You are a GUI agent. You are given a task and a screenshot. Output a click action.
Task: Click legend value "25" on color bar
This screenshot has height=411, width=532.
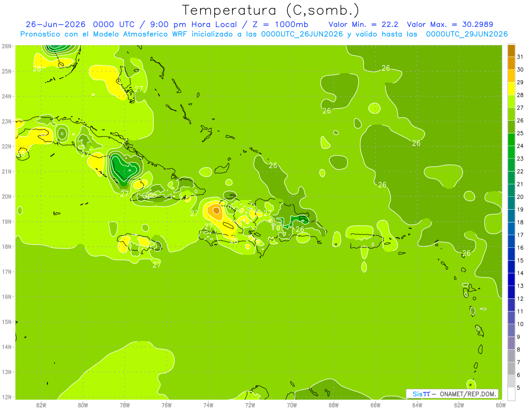(520, 133)
